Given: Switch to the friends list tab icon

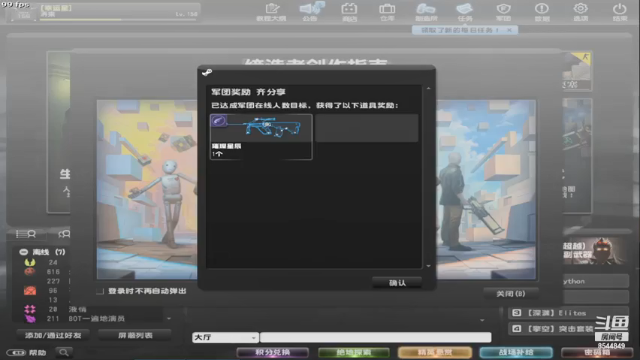Looking at the screenshot, I should pos(26,234).
